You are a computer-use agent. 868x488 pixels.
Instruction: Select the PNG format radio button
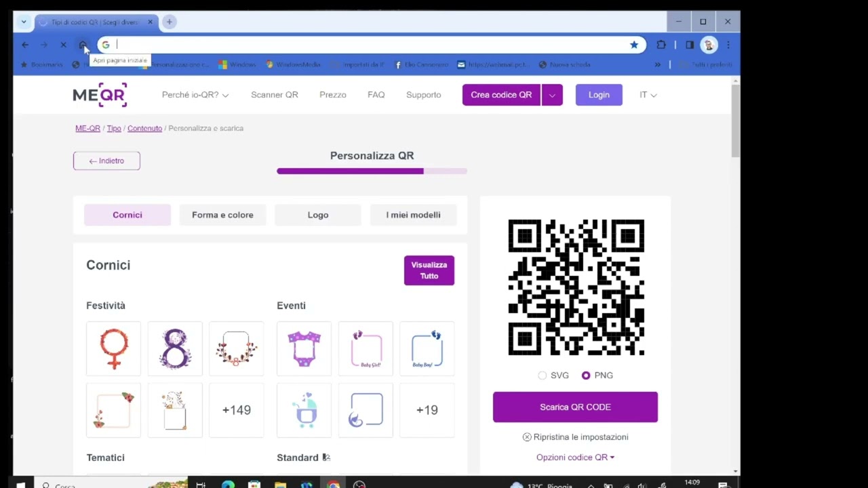[x=586, y=375]
